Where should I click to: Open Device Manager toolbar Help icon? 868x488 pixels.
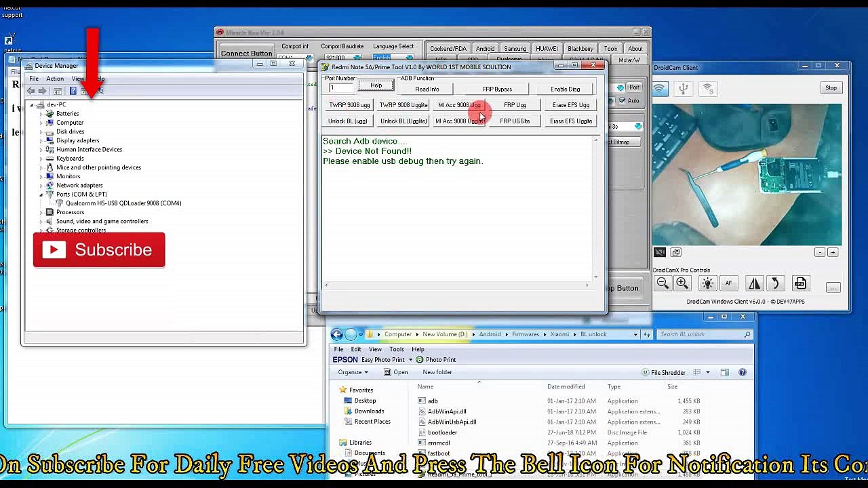click(x=73, y=91)
